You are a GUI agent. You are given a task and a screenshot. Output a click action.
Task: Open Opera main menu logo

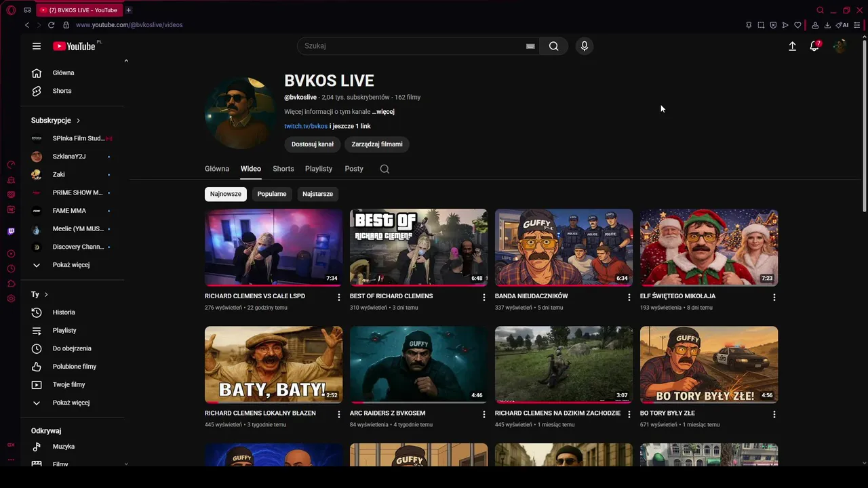click(11, 10)
